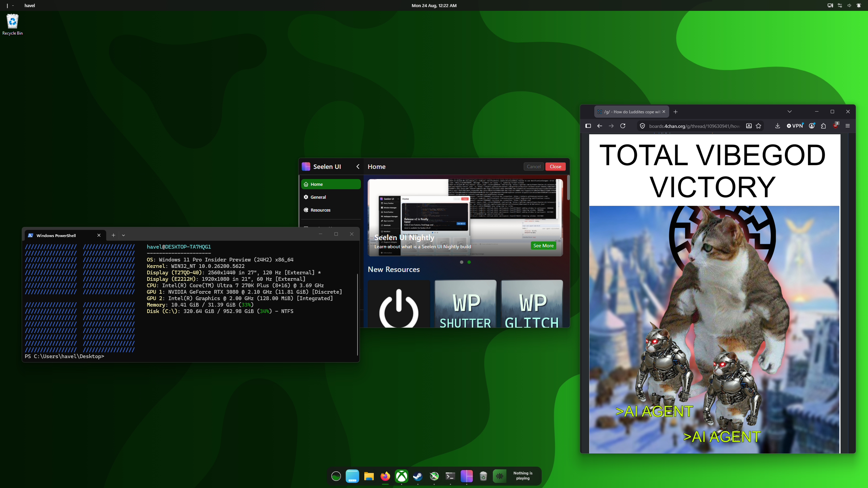This screenshot has height=488, width=868.
Task: Open the blue desktop dock app
Action: [352, 476]
